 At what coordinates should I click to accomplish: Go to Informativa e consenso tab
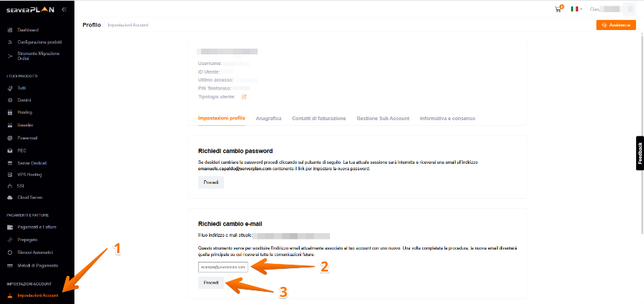point(447,118)
